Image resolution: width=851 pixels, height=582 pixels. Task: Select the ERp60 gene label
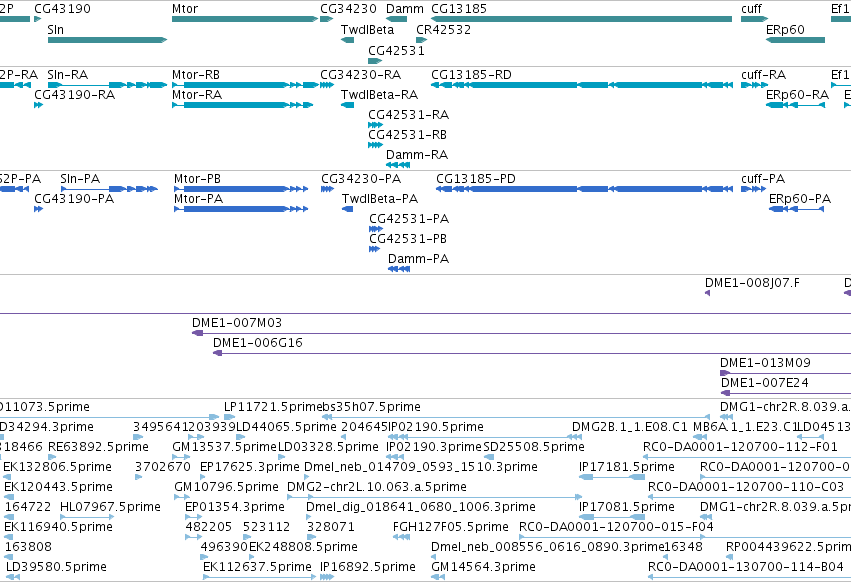pyautogui.click(x=785, y=29)
